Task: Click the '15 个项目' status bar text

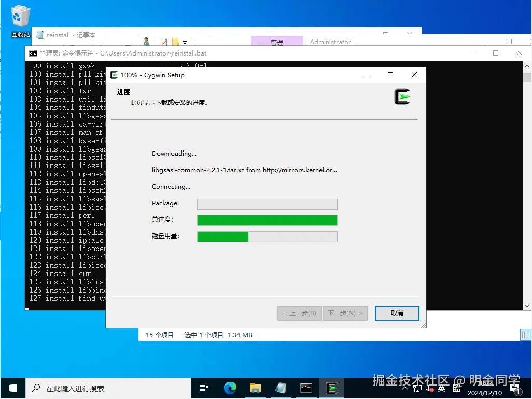Action: [x=160, y=335]
